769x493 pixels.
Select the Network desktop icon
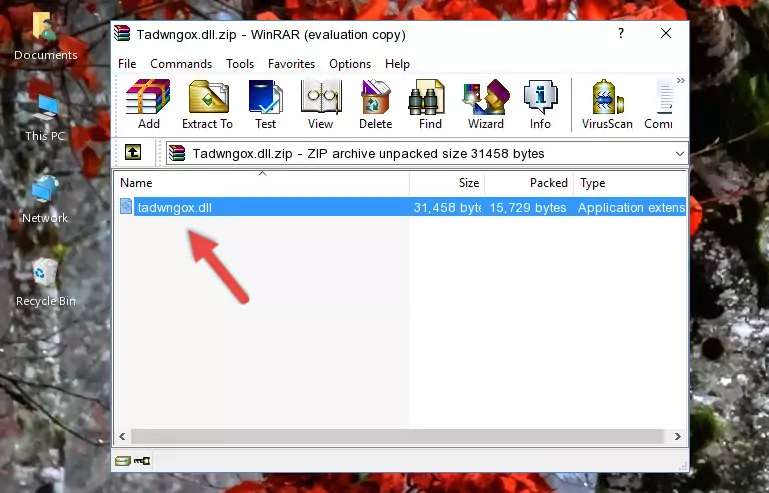(x=45, y=200)
